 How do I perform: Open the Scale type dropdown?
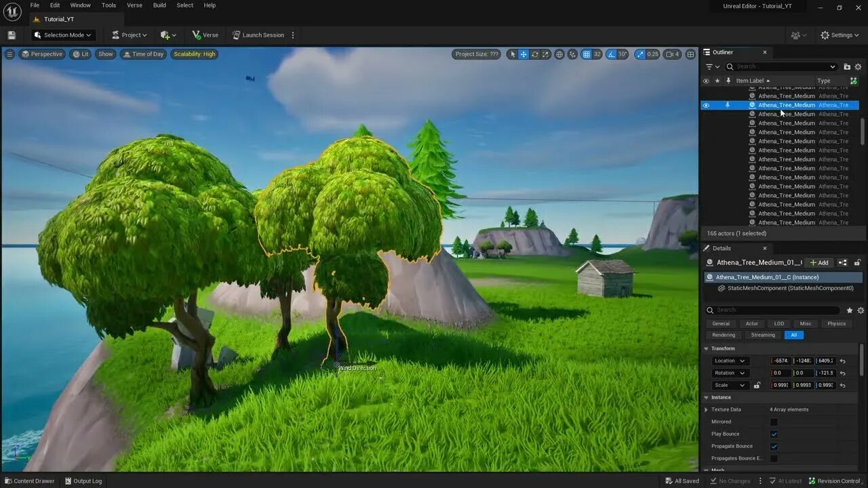pyautogui.click(x=730, y=385)
